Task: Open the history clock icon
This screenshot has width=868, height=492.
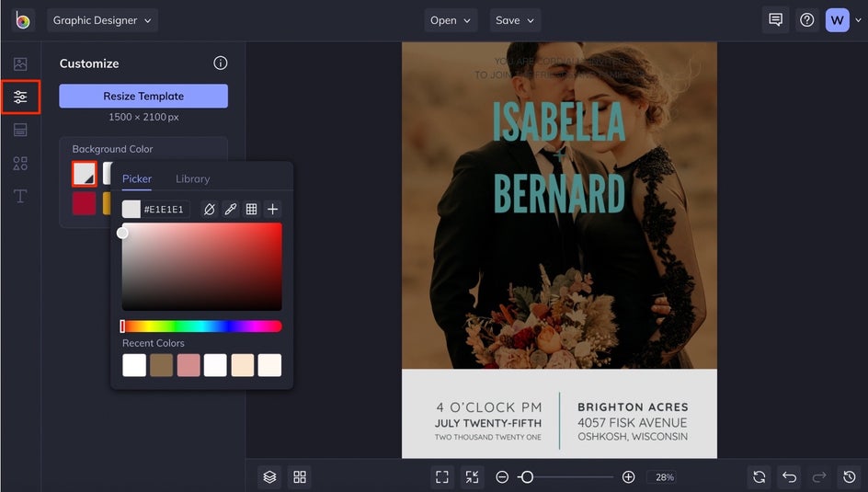Action: click(850, 477)
